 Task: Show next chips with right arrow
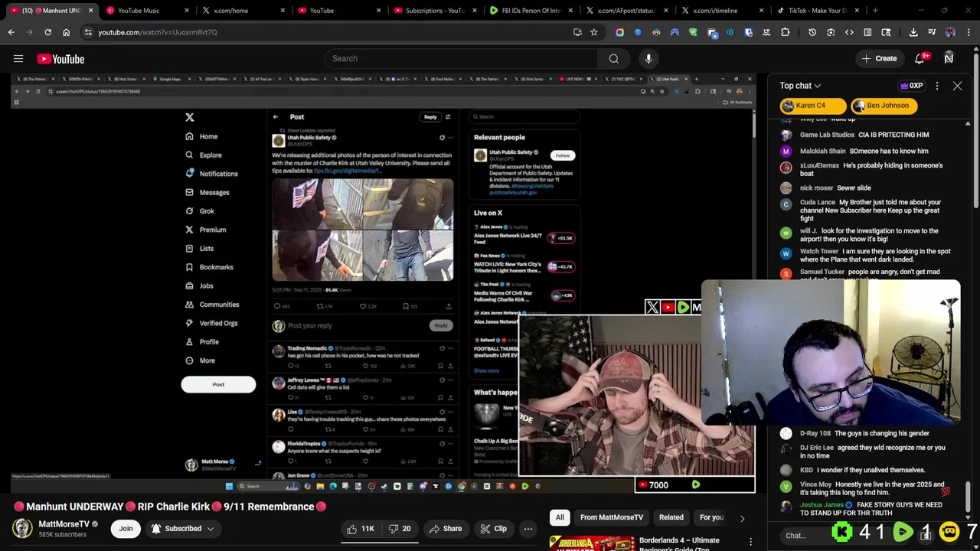coord(742,518)
